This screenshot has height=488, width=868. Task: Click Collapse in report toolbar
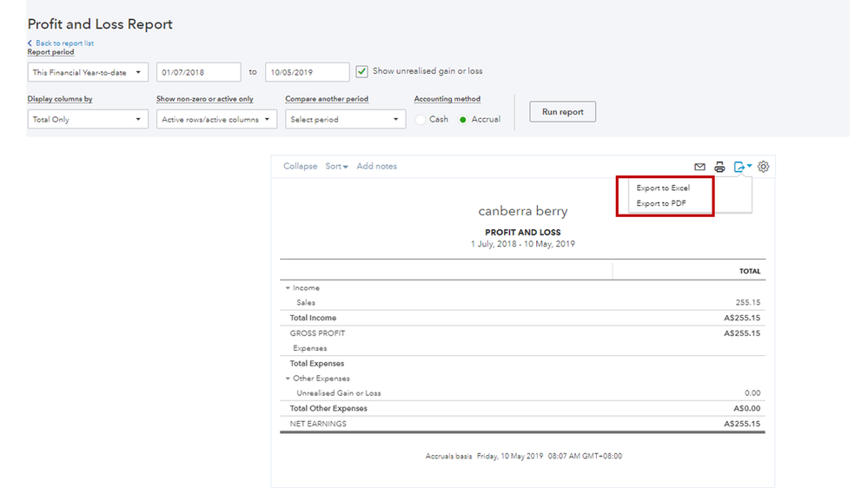pyautogui.click(x=300, y=166)
